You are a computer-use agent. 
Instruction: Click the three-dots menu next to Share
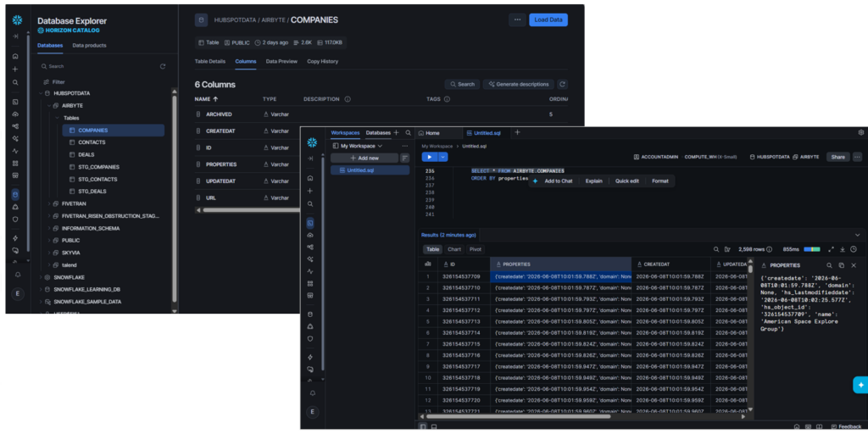pyautogui.click(x=858, y=157)
